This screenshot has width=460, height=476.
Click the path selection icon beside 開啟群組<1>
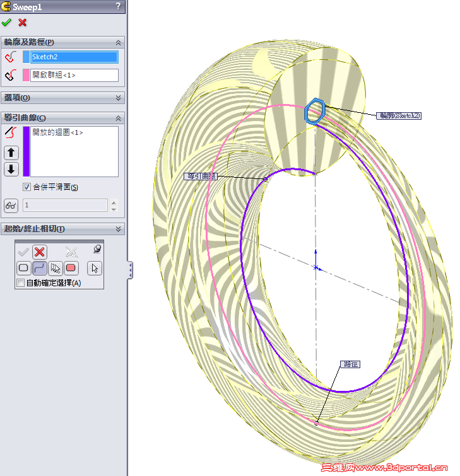[x=11, y=75]
